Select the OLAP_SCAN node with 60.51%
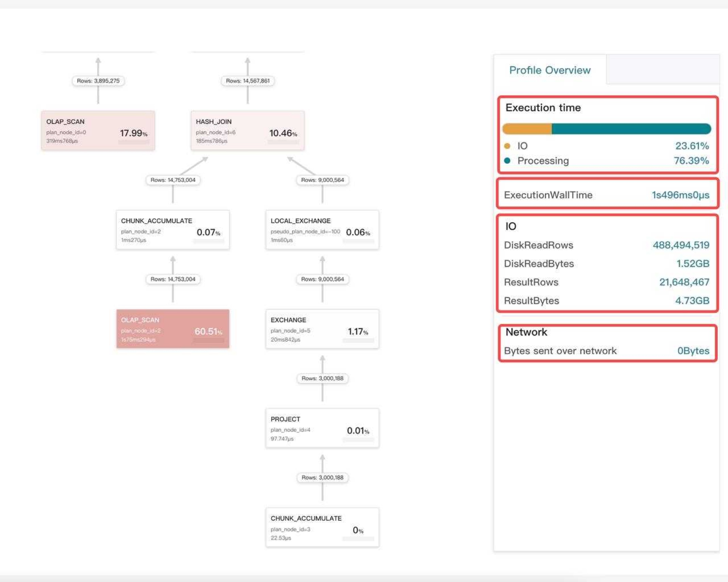 [172, 329]
